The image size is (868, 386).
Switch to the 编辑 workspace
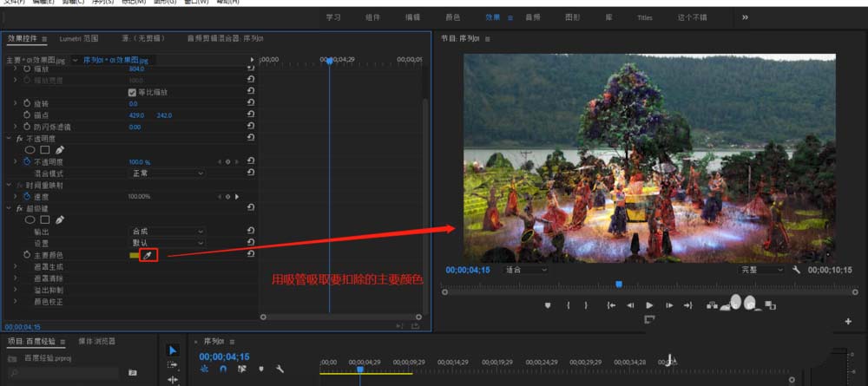click(413, 17)
